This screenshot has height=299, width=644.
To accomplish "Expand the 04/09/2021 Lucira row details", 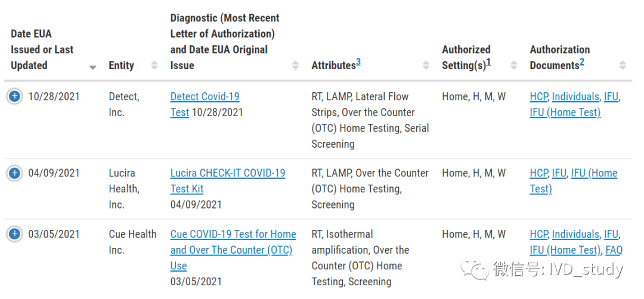I will pyautogui.click(x=15, y=173).
